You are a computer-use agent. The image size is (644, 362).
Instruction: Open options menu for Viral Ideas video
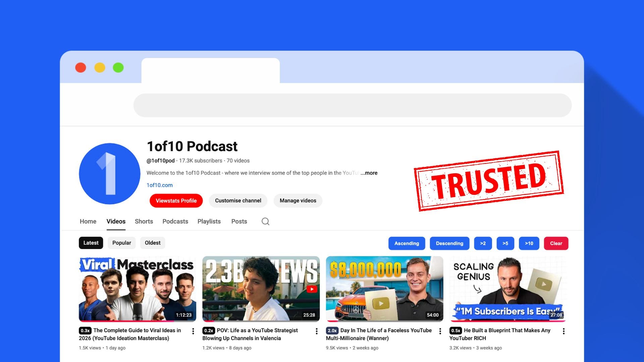[x=193, y=331]
